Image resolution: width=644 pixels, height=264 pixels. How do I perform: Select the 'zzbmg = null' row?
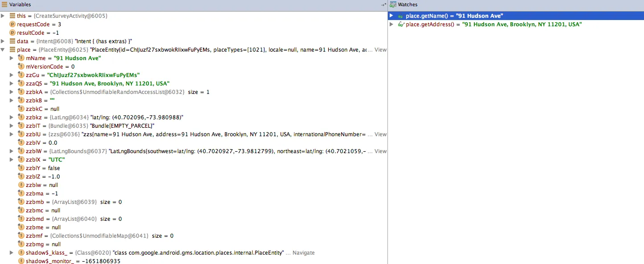coord(194,244)
